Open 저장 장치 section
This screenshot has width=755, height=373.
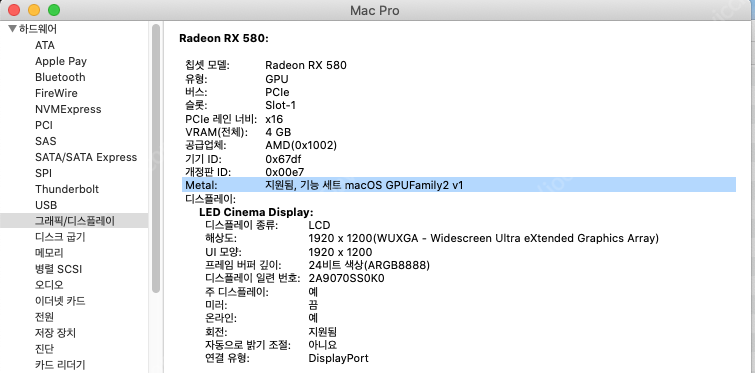tap(55, 333)
